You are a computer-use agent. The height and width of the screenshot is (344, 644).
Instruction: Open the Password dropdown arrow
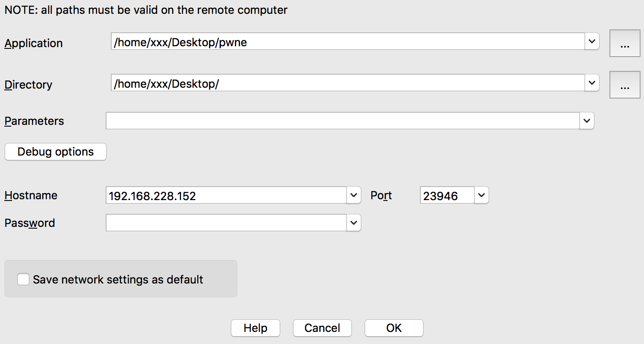coord(354,223)
